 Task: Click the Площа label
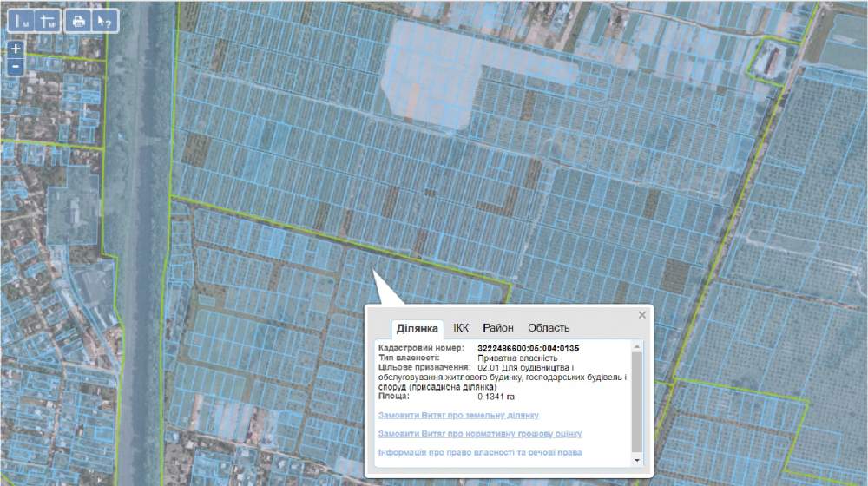[394, 397]
